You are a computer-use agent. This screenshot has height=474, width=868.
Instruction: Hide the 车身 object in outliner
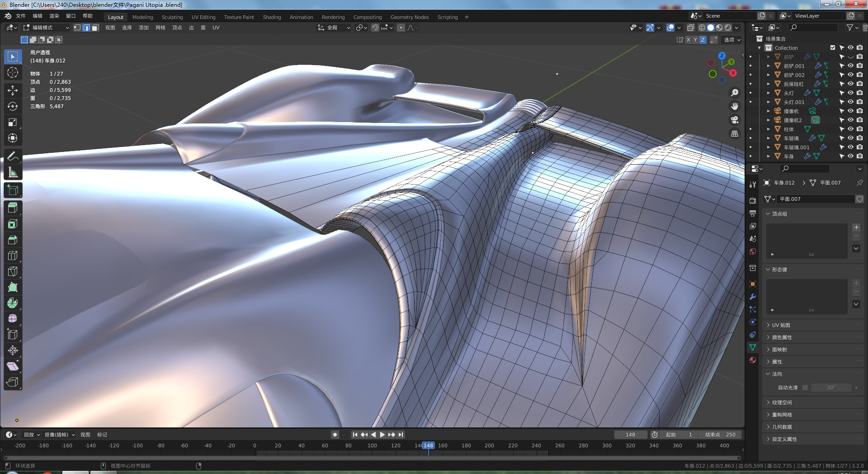click(850, 156)
